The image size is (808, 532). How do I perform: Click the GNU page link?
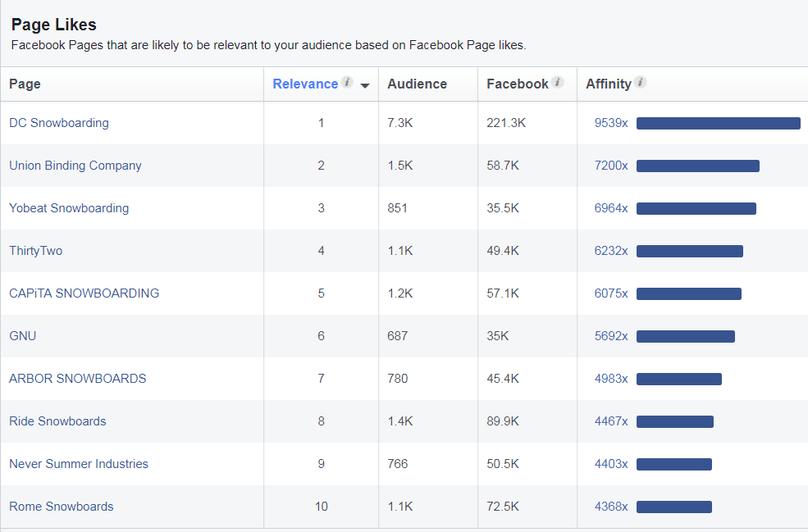pyautogui.click(x=23, y=336)
